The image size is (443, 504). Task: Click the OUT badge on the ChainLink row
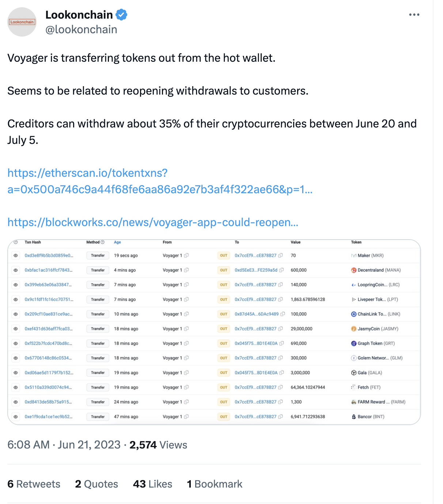tap(223, 314)
